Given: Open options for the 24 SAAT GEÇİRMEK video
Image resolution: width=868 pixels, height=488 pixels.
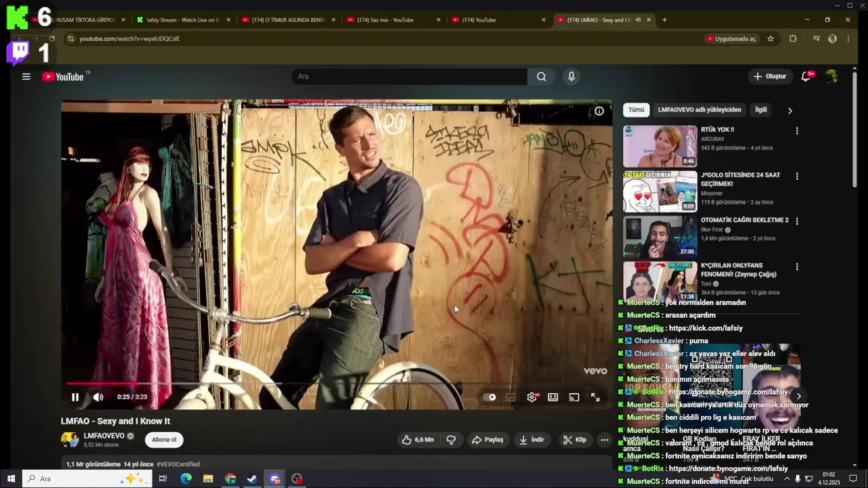Looking at the screenshot, I should [x=797, y=176].
